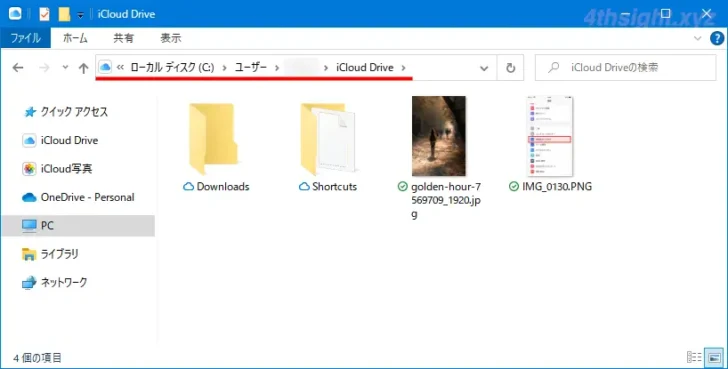Show hidden path segments with the double chevron
The height and width of the screenshot is (369, 728).
point(120,67)
